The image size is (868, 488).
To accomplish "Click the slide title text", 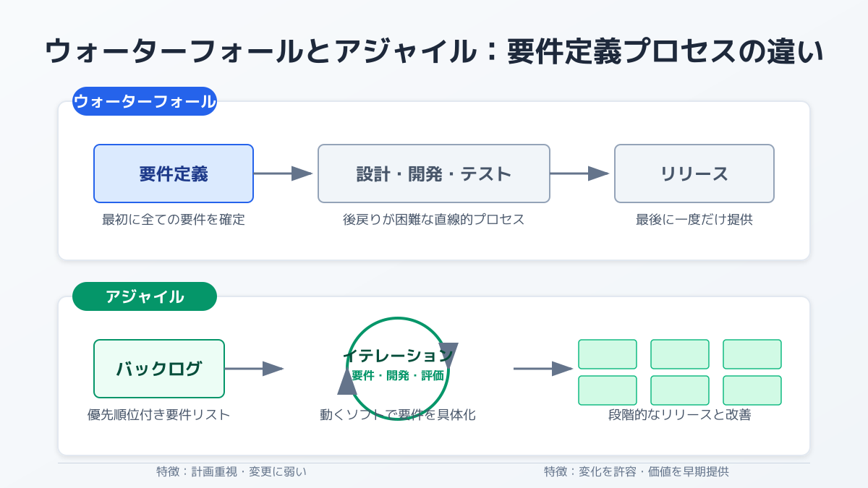I will click(x=434, y=52).
